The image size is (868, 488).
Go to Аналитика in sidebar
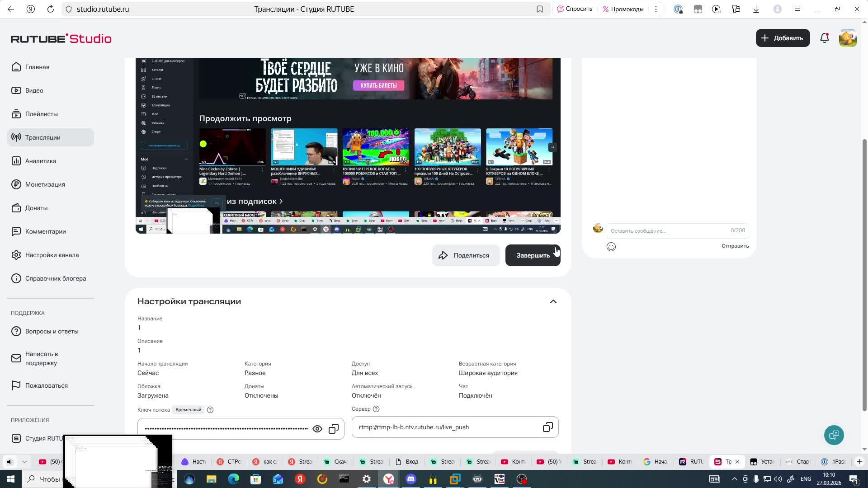41,161
